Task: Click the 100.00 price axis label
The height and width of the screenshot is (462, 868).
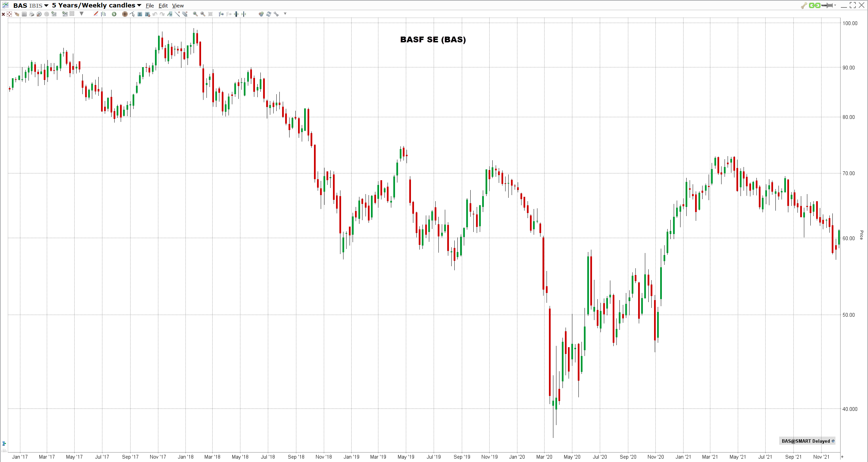Action: click(x=850, y=23)
